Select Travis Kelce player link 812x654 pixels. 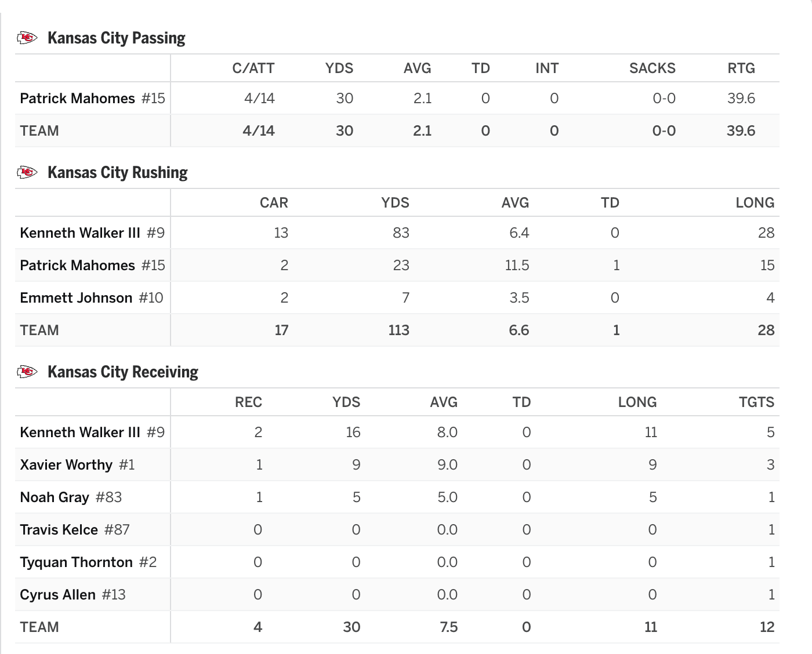pos(59,530)
